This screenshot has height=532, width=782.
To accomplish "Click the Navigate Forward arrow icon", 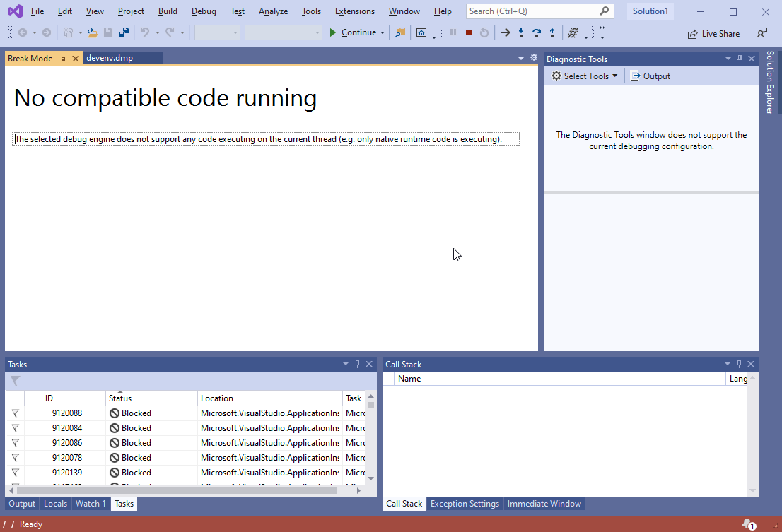I will coord(47,33).
